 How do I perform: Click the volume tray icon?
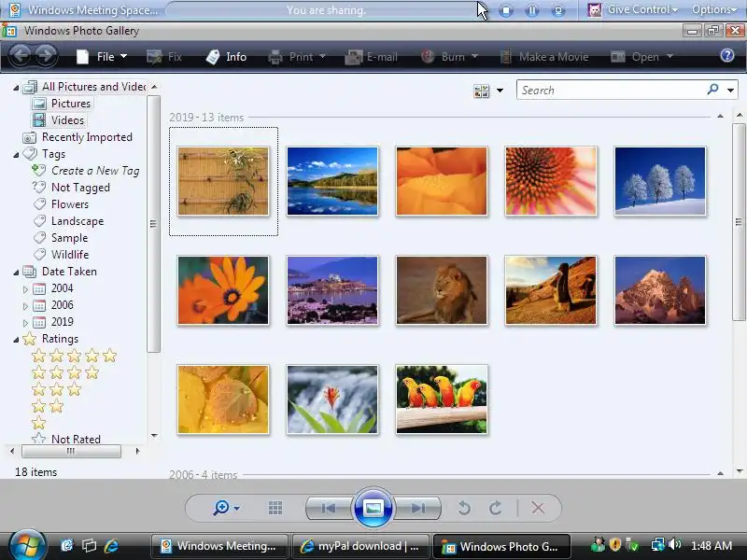coord(674,544)
